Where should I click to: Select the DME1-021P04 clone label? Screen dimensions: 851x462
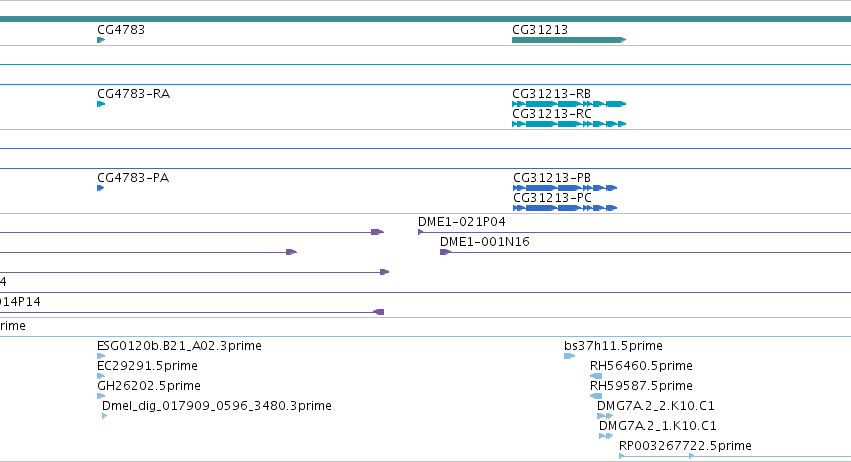click(461, 222)
